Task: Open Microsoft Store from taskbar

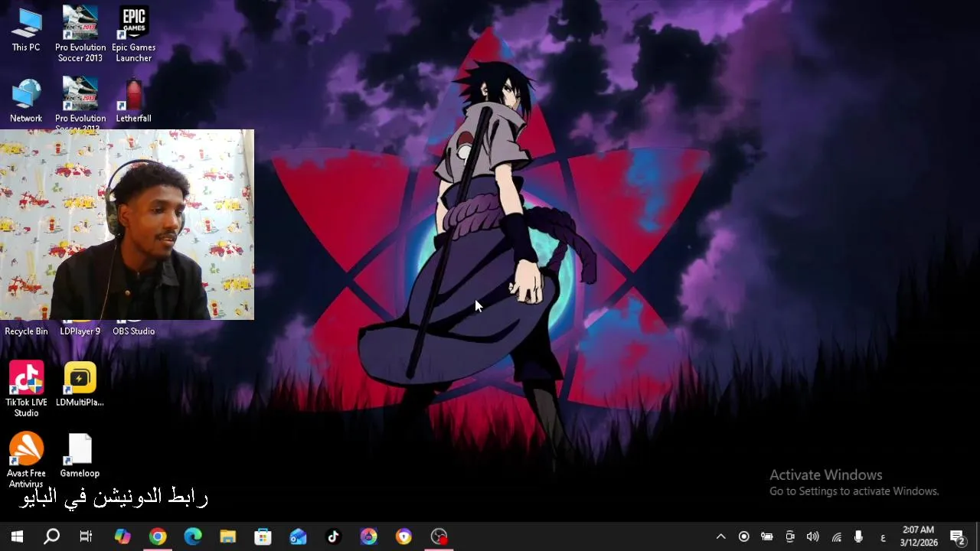Action: pos(263,536)
